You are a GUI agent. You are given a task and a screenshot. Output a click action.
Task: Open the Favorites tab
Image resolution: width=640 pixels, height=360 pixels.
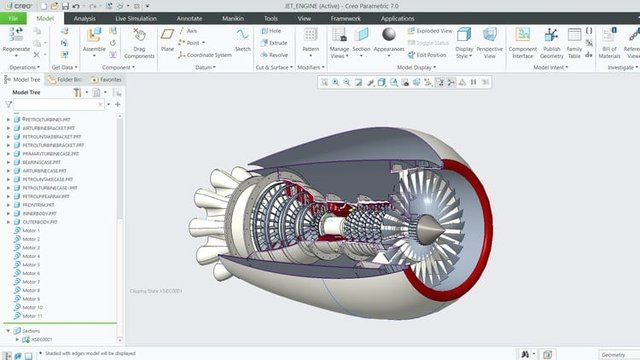click(106, 80)
